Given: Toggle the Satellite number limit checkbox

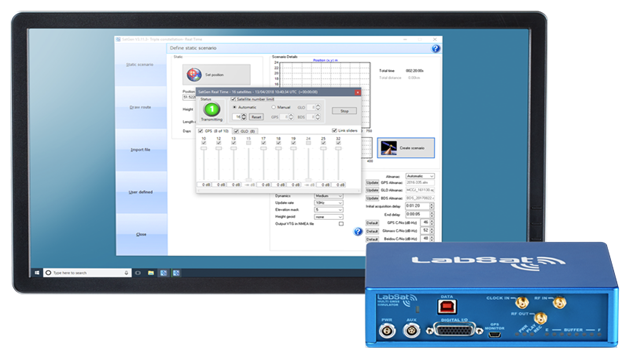Looking at the screenshot, I should click(x=233, y=99).
